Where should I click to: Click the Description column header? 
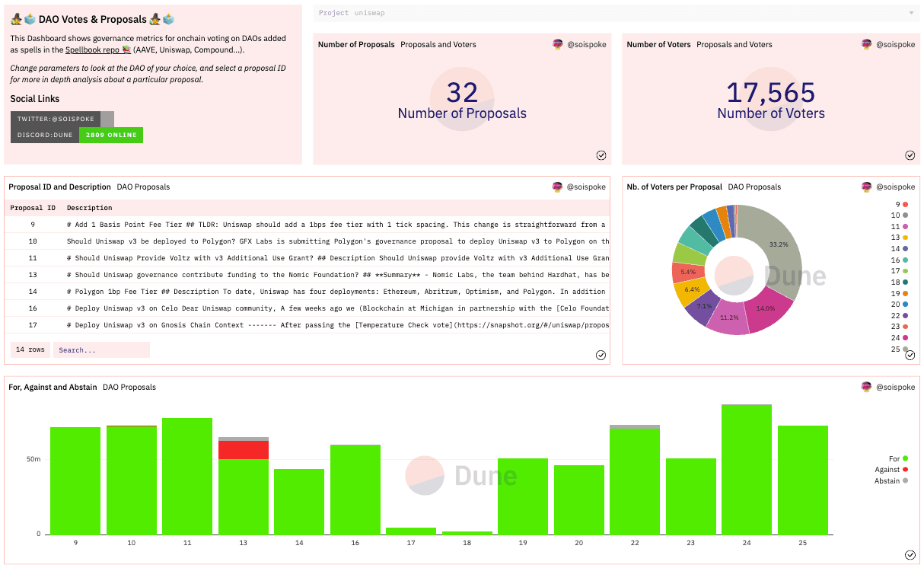click(90, 208)
